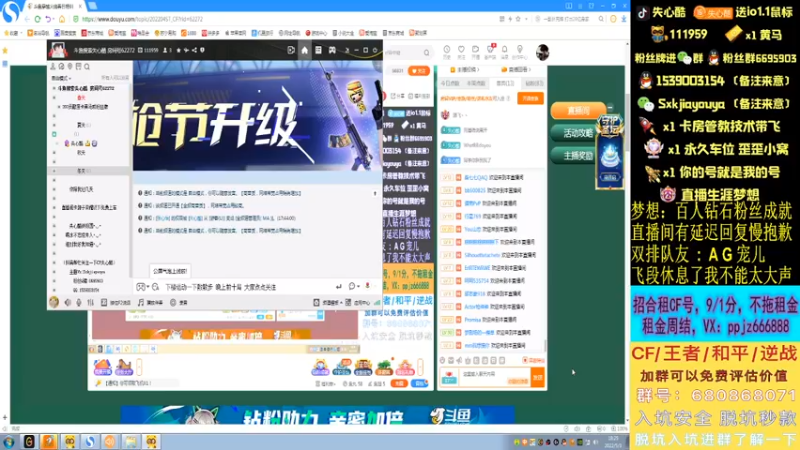Open the audio mixer icon in YY bottom bar
Screen dimensions: 800x450
pyautogui.click(x=90, y=302)
